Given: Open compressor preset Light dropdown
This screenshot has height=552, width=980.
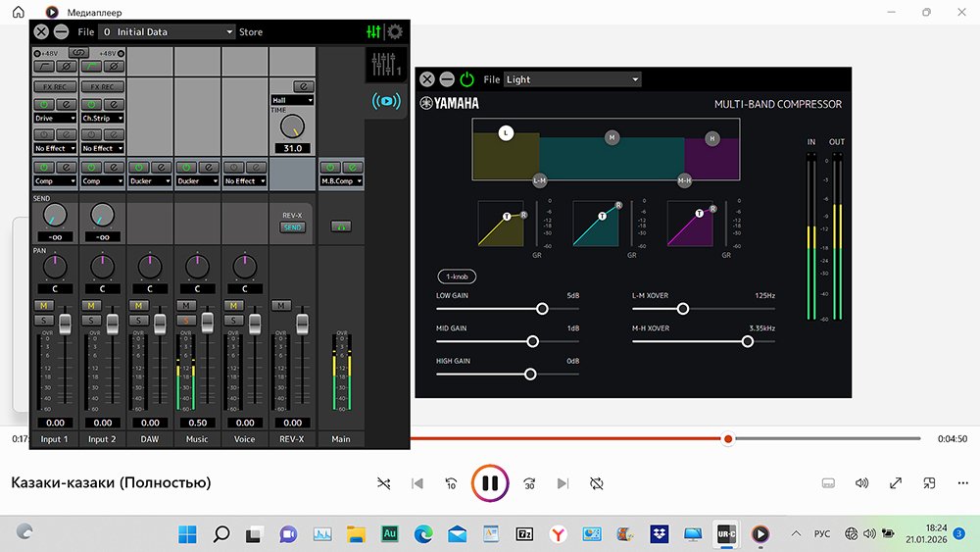Looking at the screenshot, I should 572,79.
